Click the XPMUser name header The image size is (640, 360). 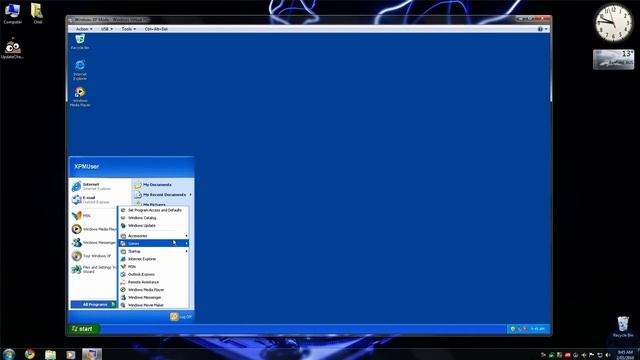(x=87, y=167)
